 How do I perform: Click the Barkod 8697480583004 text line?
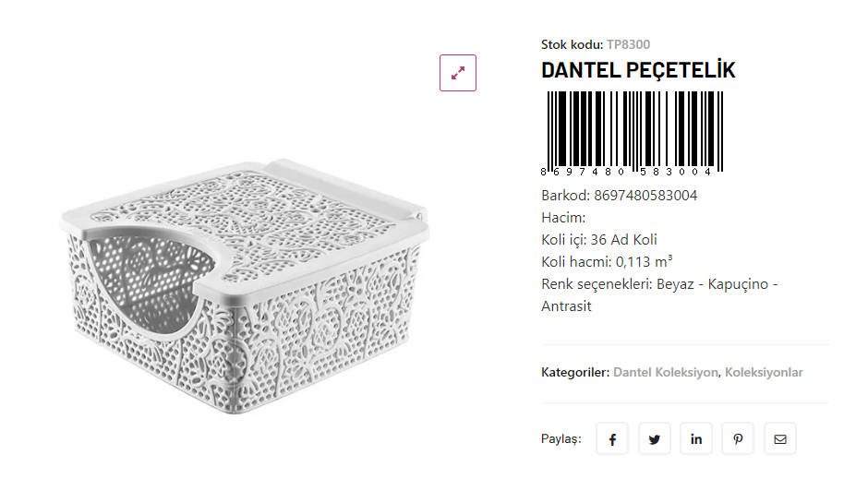(619, 196)
